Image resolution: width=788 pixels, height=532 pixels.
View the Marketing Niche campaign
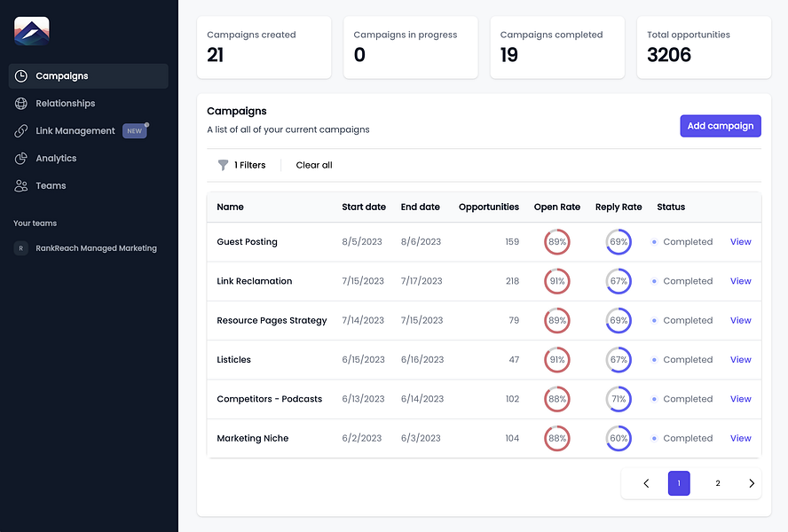click(740, 439)
